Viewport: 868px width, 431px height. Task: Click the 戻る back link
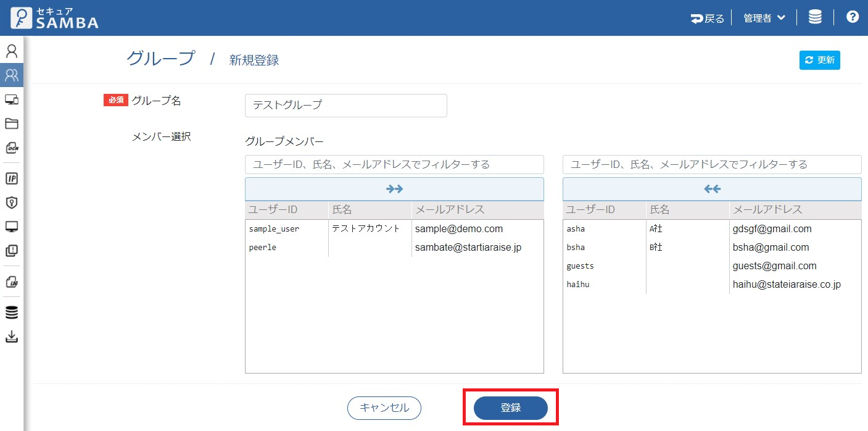point(708,18)
